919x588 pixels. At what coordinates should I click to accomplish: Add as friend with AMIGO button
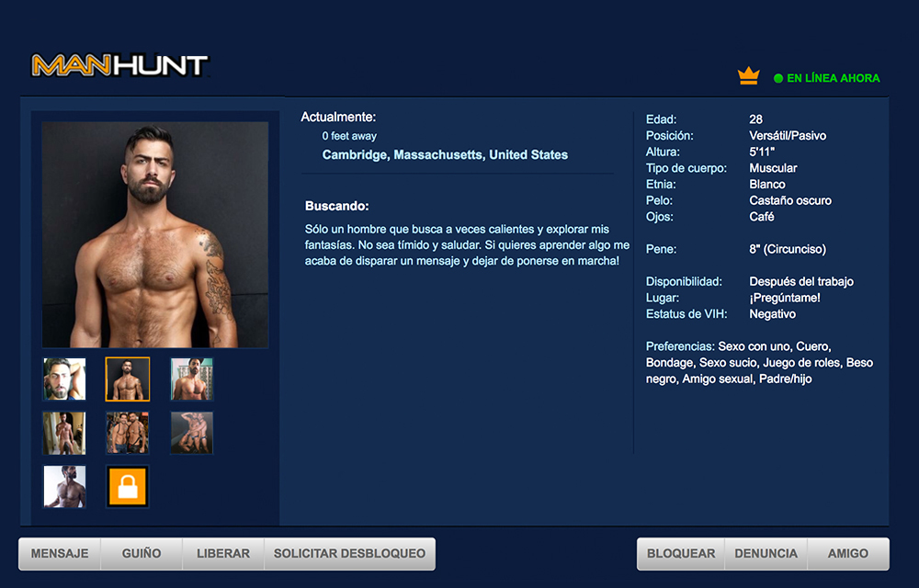pyautogui.click(x=848, y=553)
